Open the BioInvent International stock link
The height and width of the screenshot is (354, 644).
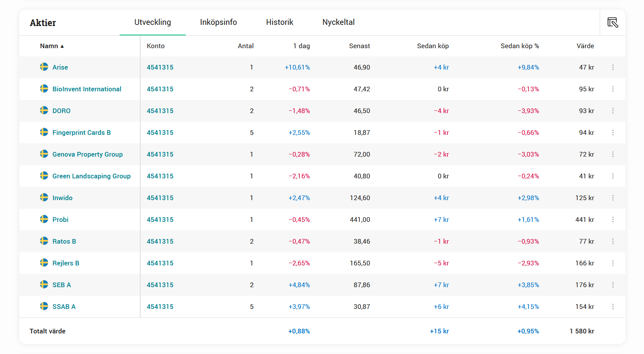(87, 89)
